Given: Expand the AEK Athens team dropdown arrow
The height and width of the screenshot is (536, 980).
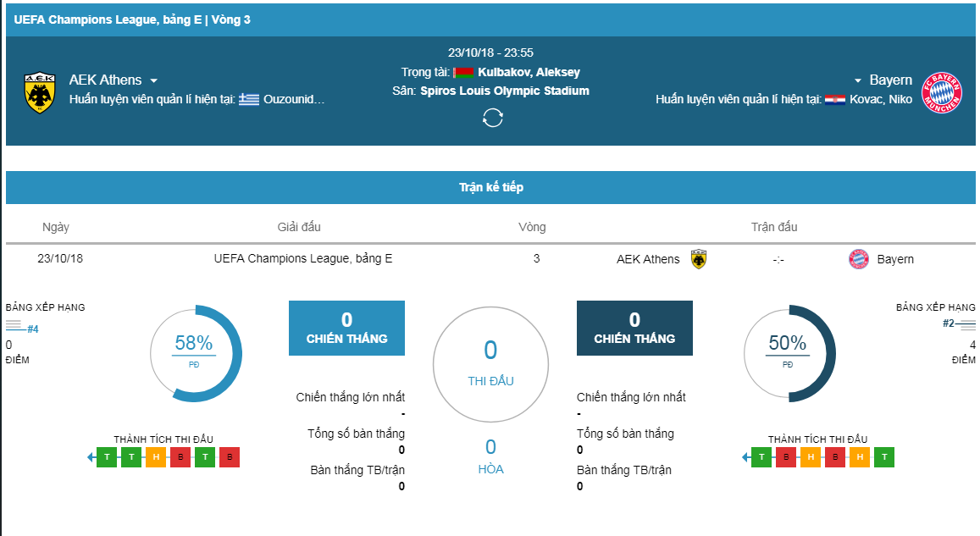Looking at the screenshot, I should (154, 80).
